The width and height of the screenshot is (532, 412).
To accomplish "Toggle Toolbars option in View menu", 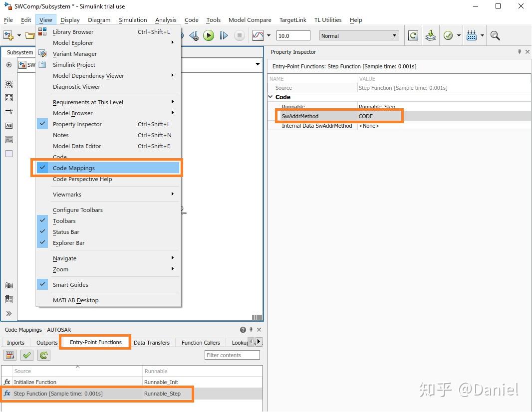I will tap(108, 221).
